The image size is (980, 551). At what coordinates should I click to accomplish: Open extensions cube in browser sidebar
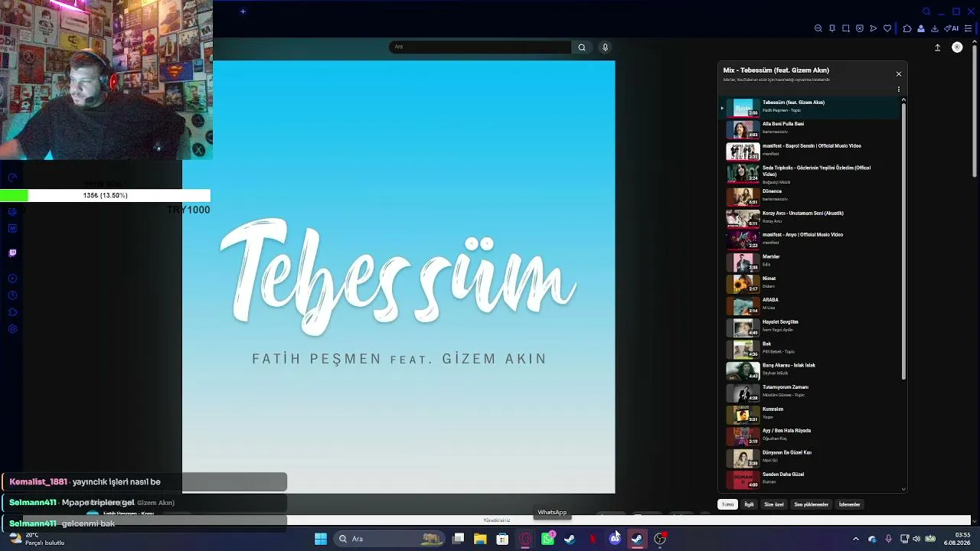(12, 312)
